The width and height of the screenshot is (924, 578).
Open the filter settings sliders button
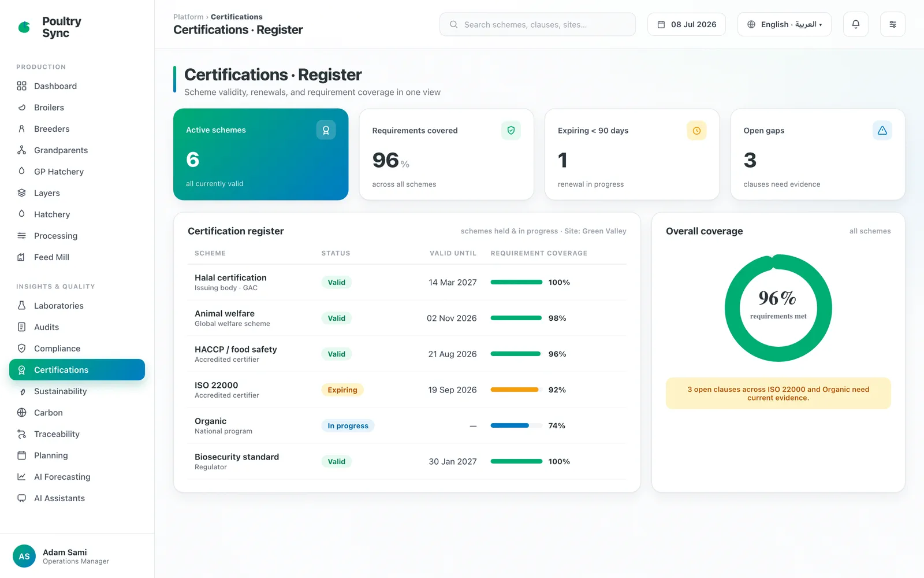click(893, 24)
